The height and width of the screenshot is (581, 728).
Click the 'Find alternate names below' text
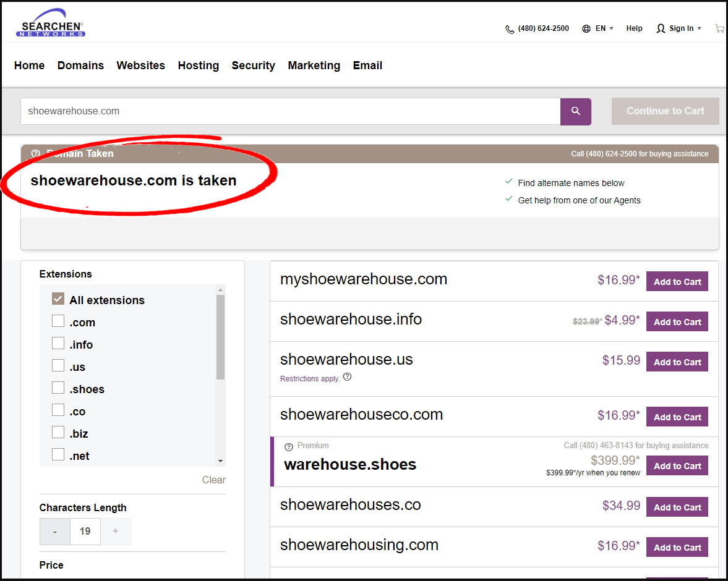tap(571, 184)
